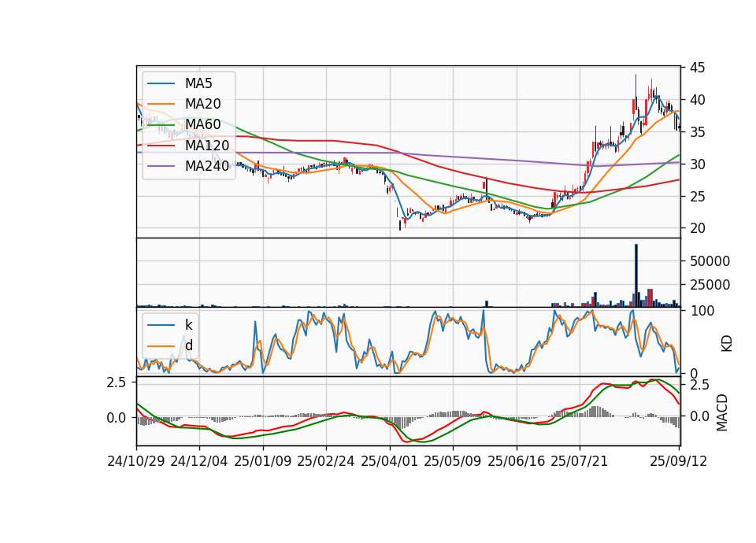The width and height of the screenshot is (756, 543).
Task: Click the 24/10/29 date axis label
Action: [136, 461]
